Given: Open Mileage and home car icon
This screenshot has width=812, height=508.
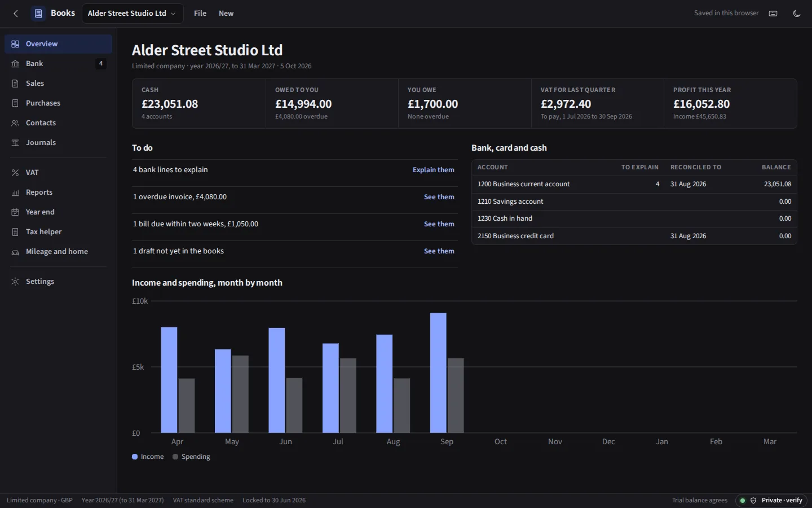Looking at the screenshot, I should [15, 252].
